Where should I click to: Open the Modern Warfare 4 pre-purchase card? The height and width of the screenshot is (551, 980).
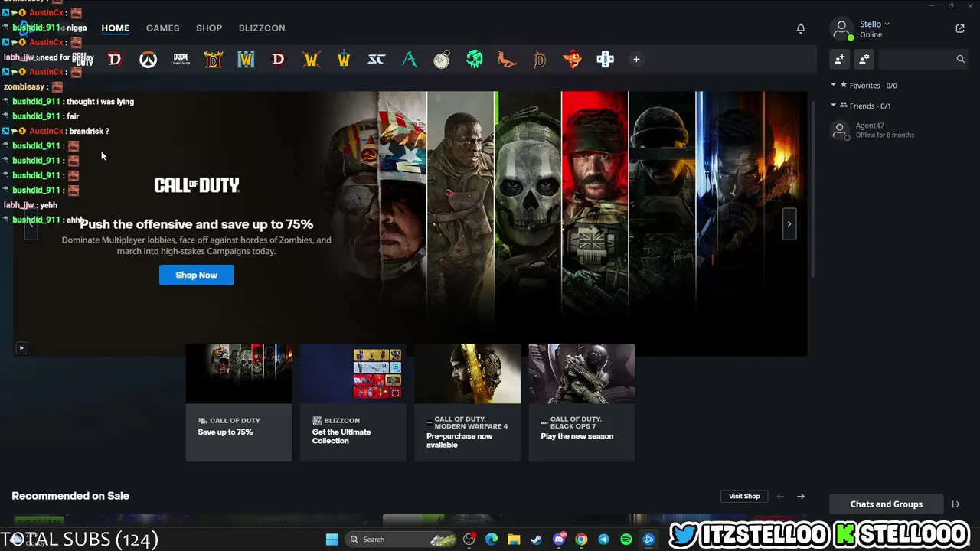(x=467, y=403)
